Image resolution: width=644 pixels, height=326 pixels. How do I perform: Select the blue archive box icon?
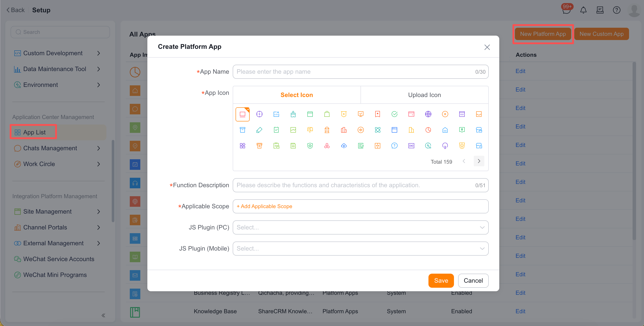[x=243, y=130]
